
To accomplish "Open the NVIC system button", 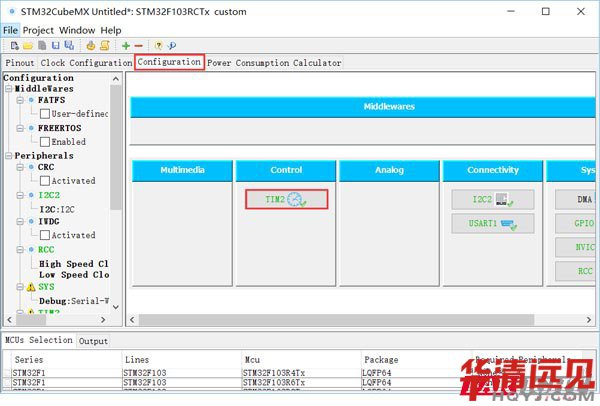I will pos(575,247).
